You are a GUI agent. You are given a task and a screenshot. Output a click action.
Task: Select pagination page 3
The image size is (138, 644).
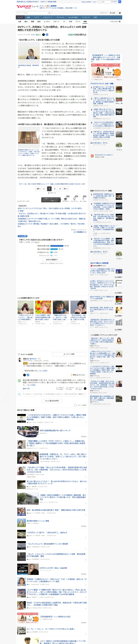(x=55, y=189)
